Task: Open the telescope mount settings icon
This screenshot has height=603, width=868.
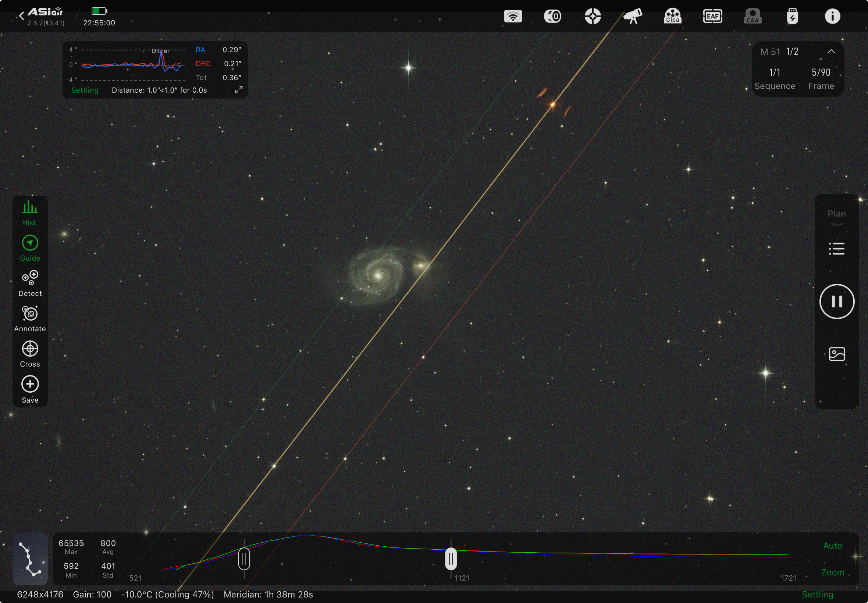Action: [633, 16]
